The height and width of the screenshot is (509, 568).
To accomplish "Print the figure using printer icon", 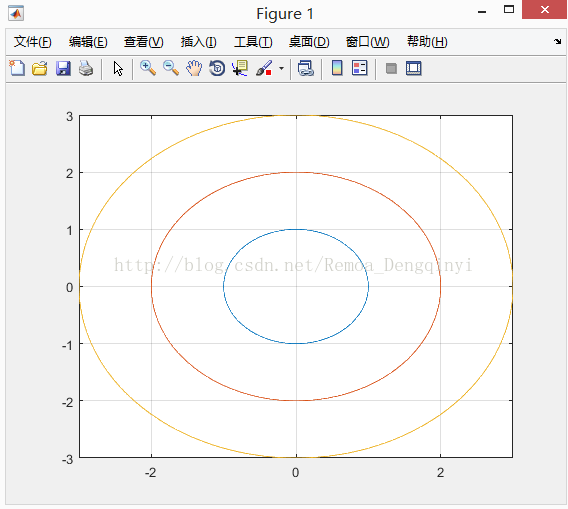I will point(86,68).
